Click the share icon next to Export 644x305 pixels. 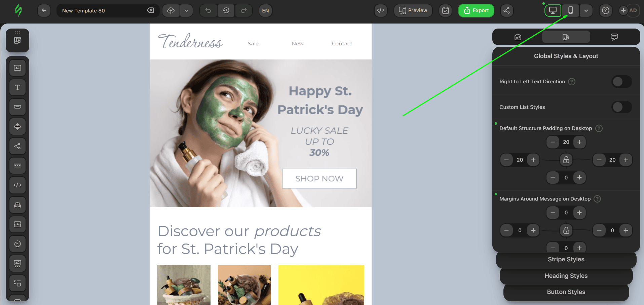coord(506,10)
